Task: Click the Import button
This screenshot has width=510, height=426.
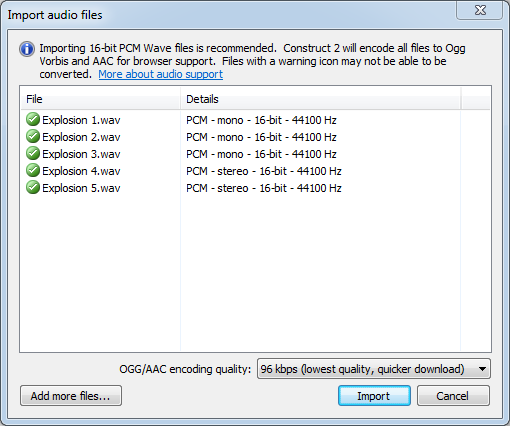Action: tap(374, 396)
